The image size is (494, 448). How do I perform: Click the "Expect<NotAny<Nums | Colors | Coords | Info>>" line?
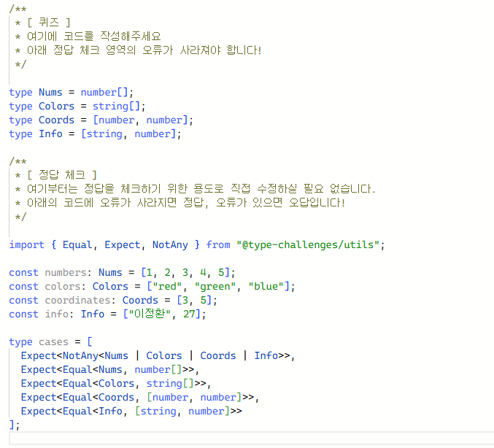point(158,355)
